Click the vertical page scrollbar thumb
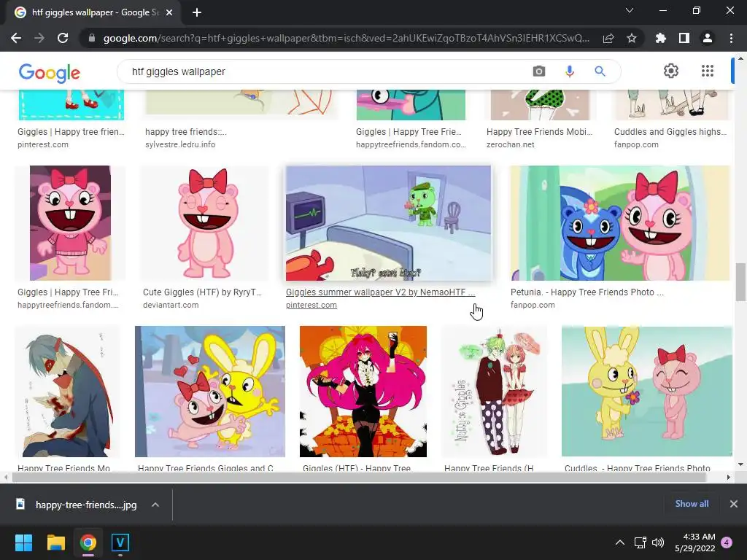 click(740, 282)
